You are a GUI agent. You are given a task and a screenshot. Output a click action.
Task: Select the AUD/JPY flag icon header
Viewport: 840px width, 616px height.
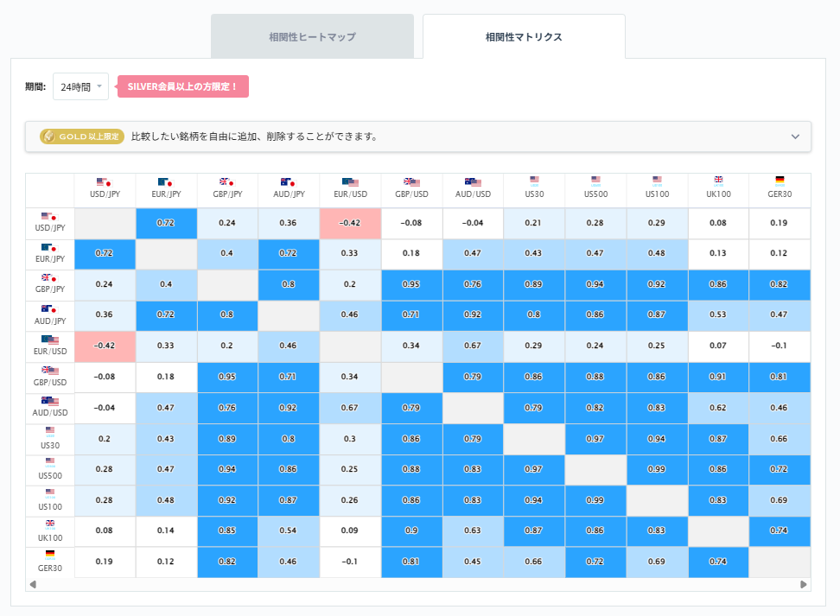tap(289, 181)
